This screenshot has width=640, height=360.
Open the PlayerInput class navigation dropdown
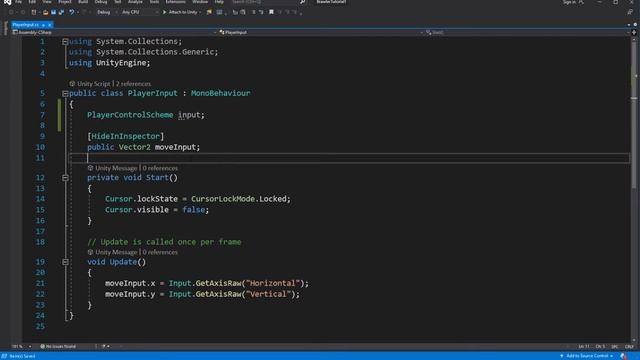320,32
